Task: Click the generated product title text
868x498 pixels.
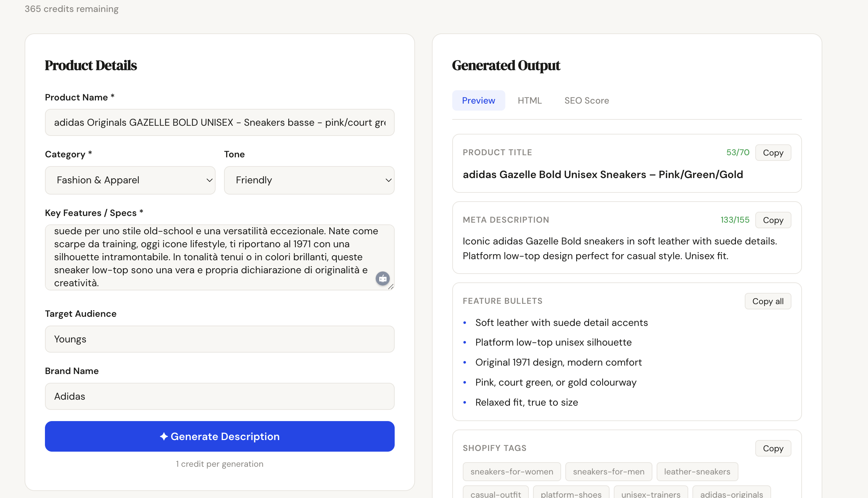Action: point(603,175)
